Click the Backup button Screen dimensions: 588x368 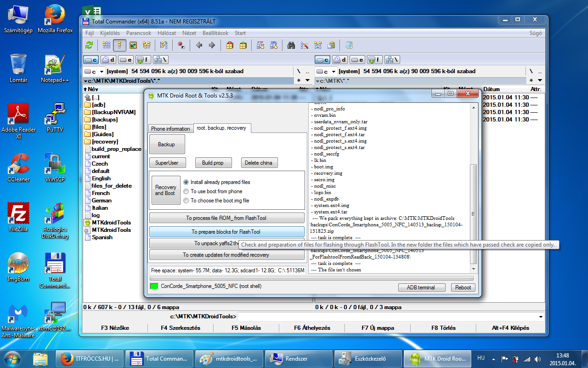point(167,144)
